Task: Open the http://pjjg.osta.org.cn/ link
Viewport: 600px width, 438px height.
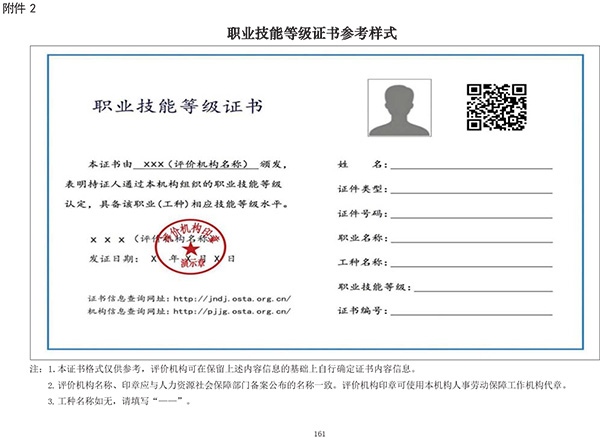Action: [232, 311]
